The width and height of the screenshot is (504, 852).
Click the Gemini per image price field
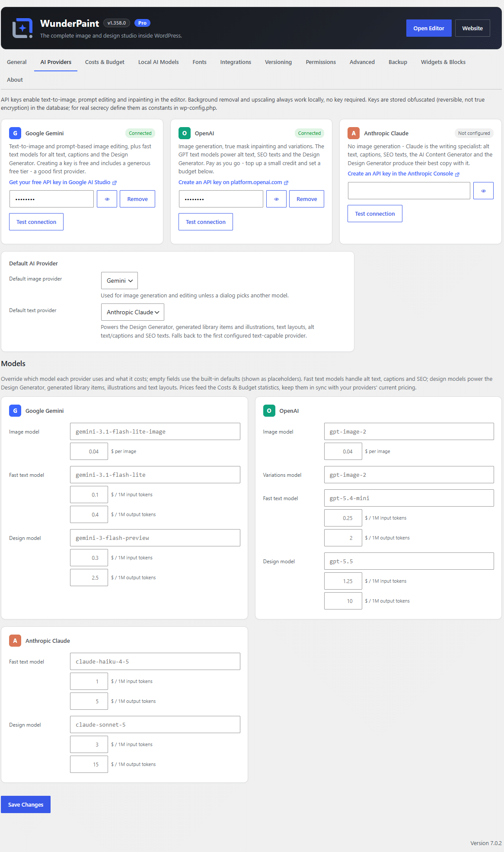point(89,451)
